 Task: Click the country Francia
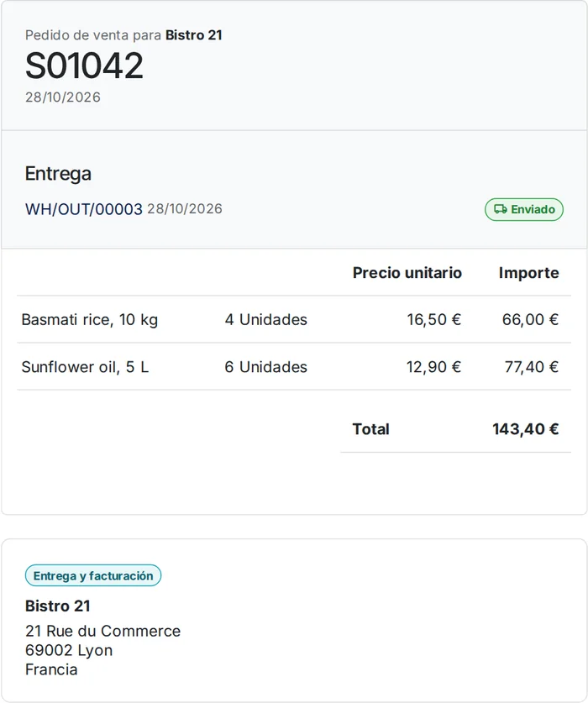pyautogui.click(x=51, y=669)
